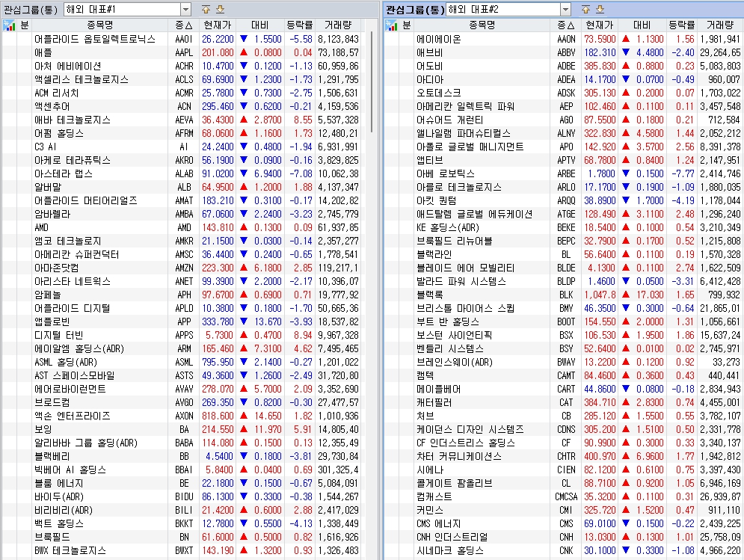Click the 컴캐스트 stock name
The height and width of the screenshot is (560, 744).
tap(434, 497)
